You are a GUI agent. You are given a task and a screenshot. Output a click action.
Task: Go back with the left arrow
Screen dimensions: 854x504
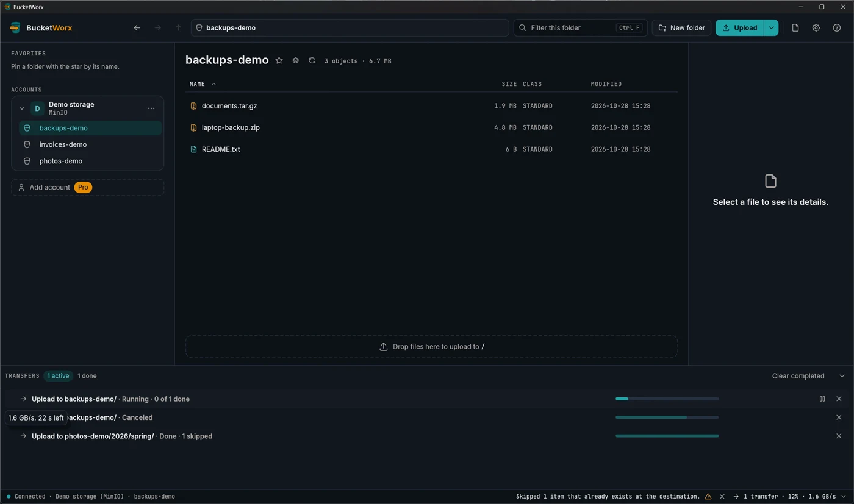click(x=137, y=28)
